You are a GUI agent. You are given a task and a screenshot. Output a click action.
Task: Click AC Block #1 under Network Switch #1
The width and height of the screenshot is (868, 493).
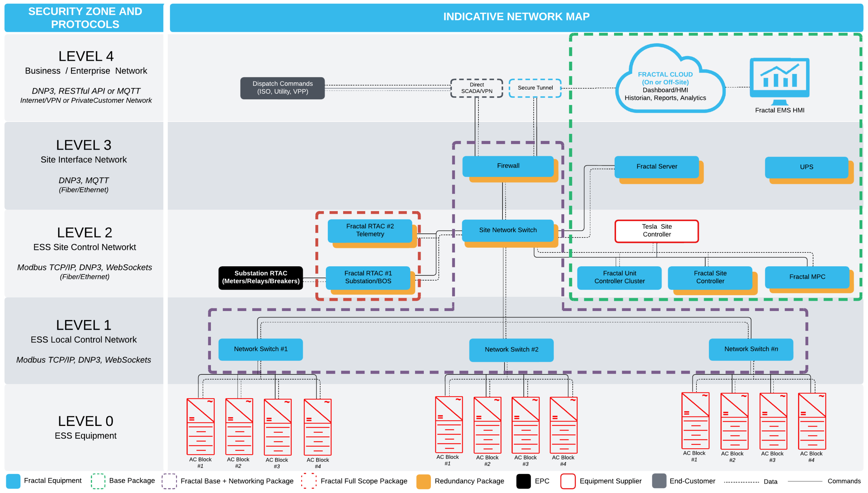click(201, 427)
